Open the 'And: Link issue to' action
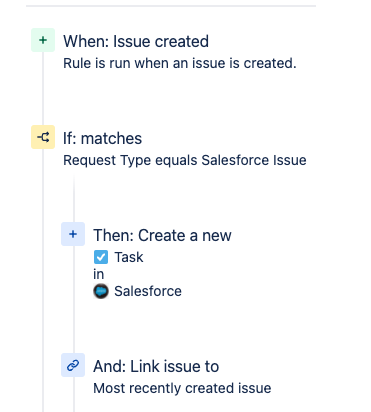 (156, 366)
